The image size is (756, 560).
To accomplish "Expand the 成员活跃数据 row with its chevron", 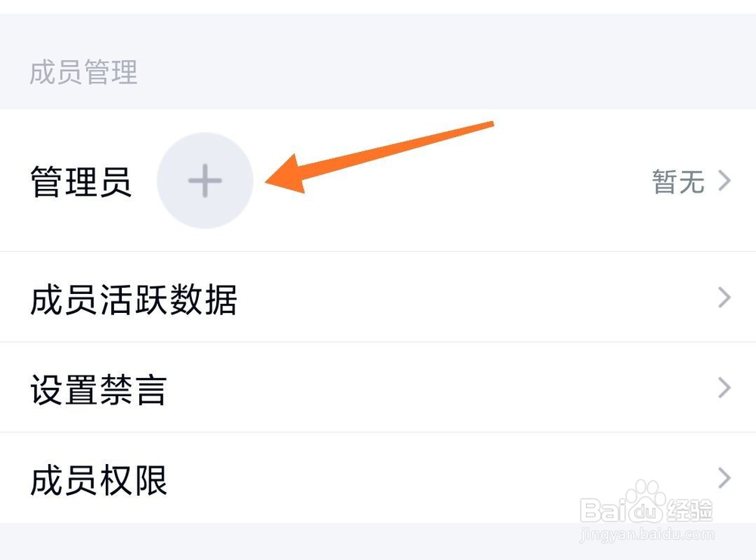I will [725, 297].
